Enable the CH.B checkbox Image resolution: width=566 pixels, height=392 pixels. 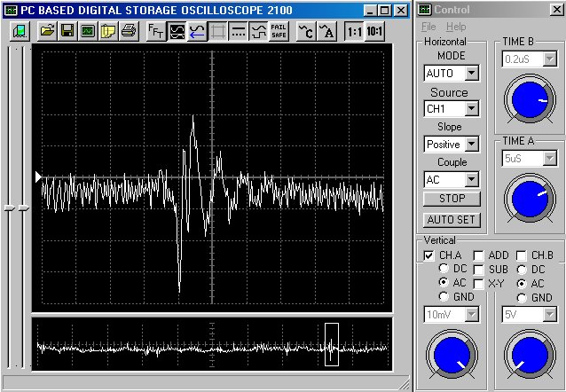tap(523, 255)
